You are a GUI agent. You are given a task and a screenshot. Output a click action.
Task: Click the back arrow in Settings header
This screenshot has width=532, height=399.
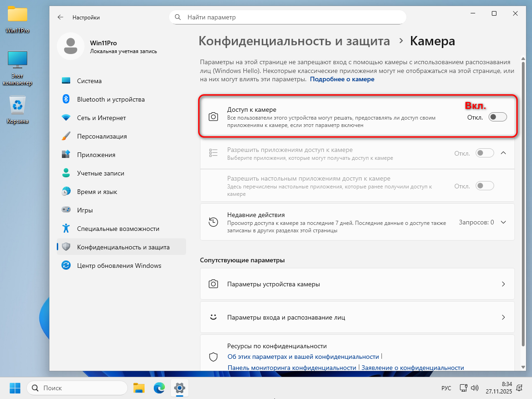coord(60,17)
